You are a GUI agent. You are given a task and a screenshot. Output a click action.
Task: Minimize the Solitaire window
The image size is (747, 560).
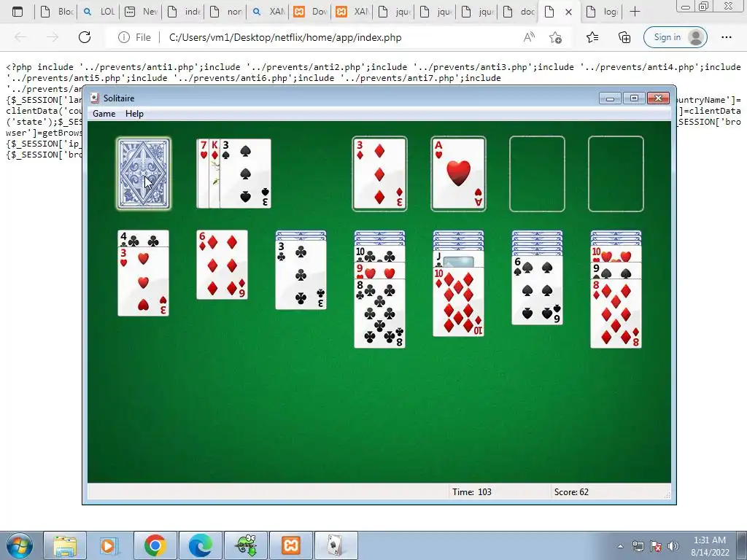[x=610, y=98]
